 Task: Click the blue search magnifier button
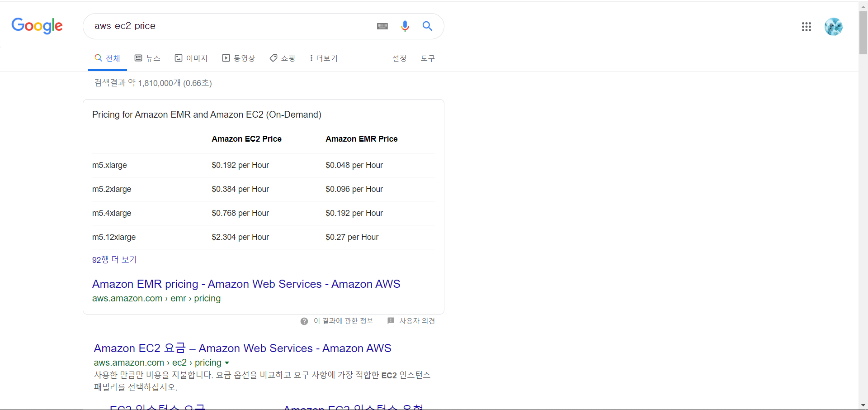pyautogui.click(x=427, y=26)
